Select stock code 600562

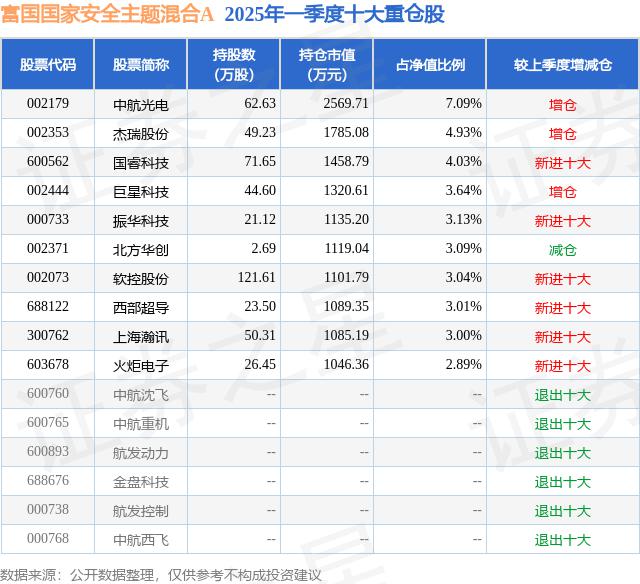48,162
